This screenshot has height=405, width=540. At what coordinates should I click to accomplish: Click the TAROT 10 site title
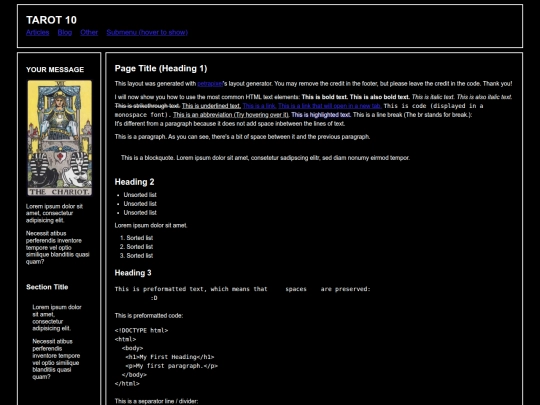[51, 20]
